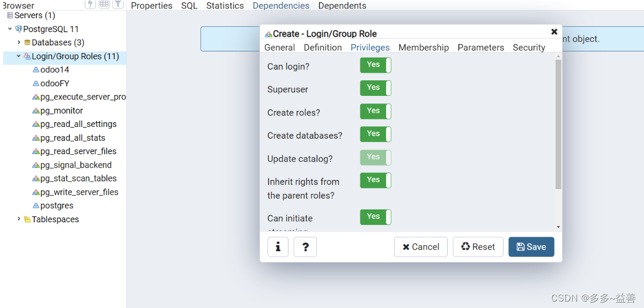The height and width of the screenshot is (308, 644).
Task: Expand the Databases tree node
Action: click(19, 42)
